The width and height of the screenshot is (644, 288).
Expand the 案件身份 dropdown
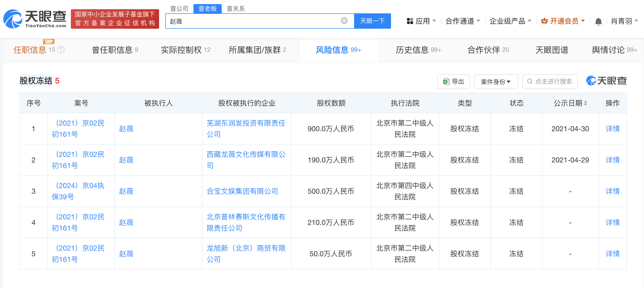click(x=496, y=81)
